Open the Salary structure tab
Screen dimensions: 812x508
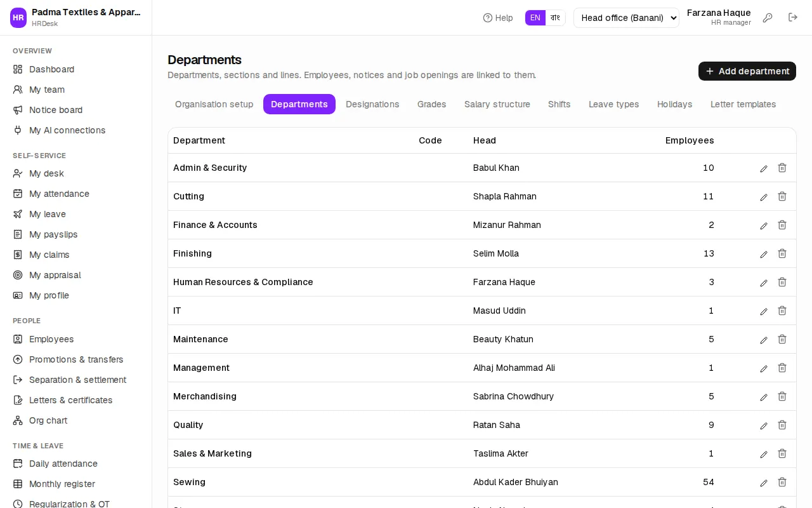pyautogui.click(x=497, y=104)
